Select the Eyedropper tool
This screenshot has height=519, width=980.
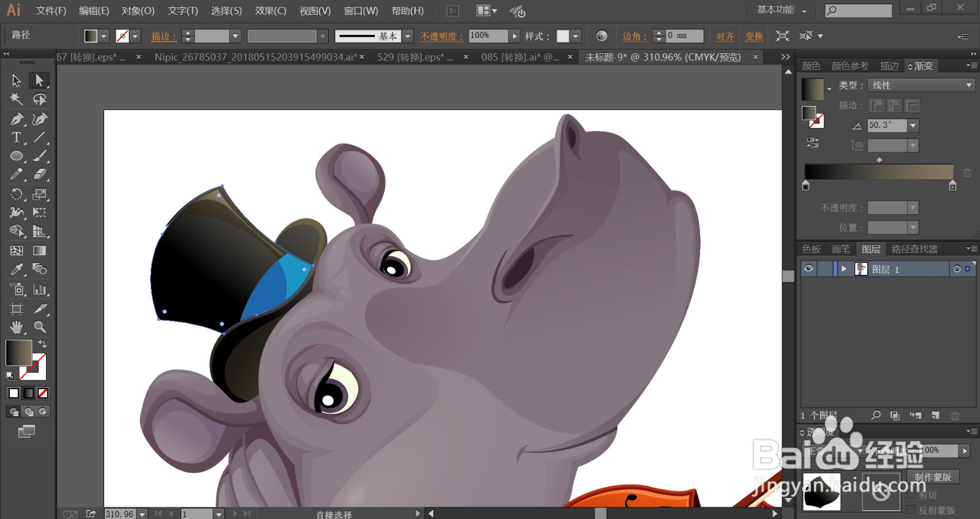[x=17, y=269]
